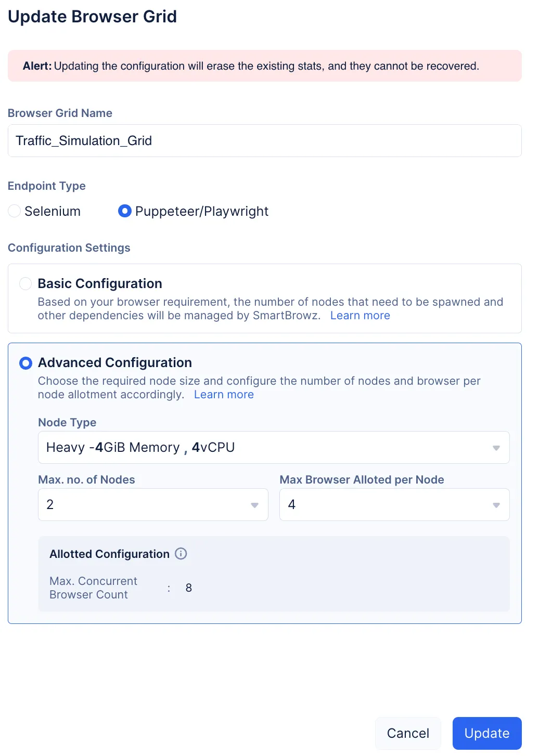Click the Advanced Configuration heading text
This screenshot has height=756, width=539.
click(x=115, y=362)
